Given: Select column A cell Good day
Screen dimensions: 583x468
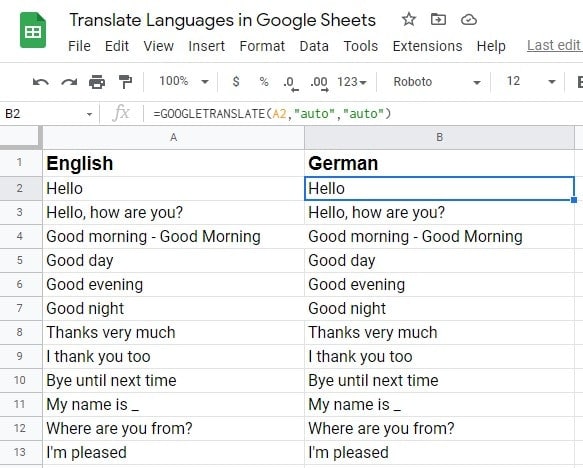Looking at the screenshot, I should click(173, 261).
